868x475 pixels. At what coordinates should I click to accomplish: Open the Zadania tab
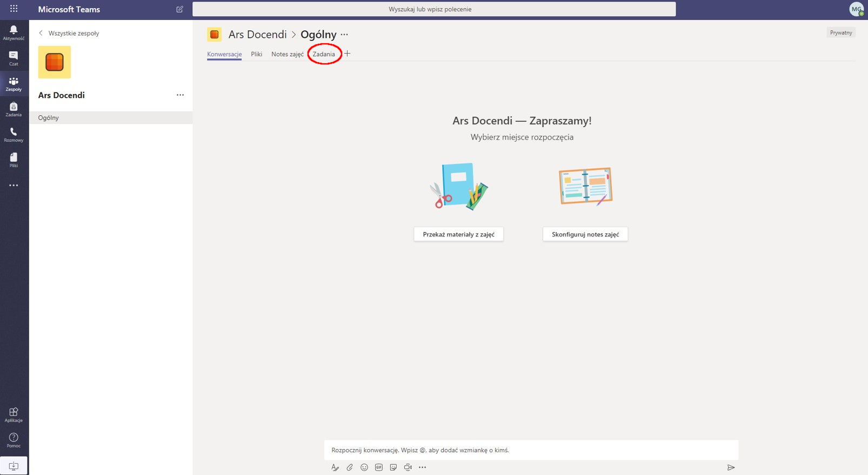pos(324,54)
